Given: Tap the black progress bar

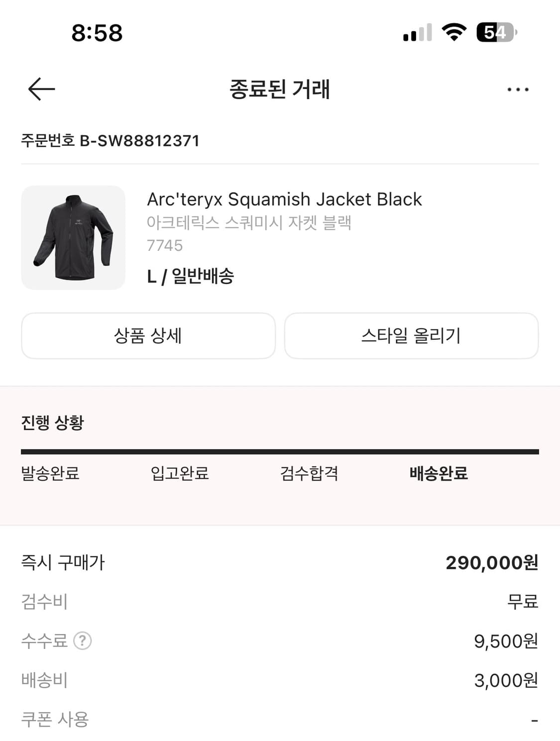Looking at the screenshot, I should pos(280,452).
